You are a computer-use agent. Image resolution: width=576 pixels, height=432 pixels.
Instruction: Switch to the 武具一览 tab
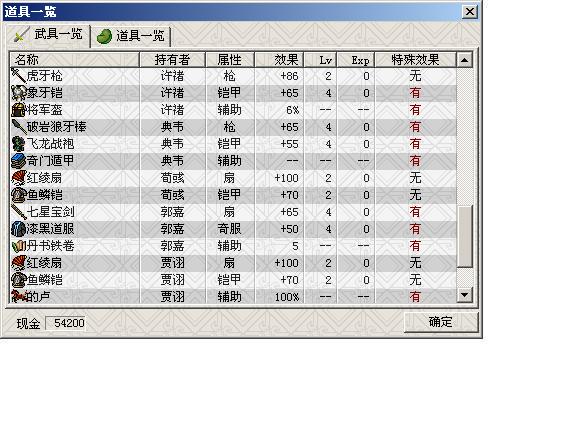coord(47,35)
